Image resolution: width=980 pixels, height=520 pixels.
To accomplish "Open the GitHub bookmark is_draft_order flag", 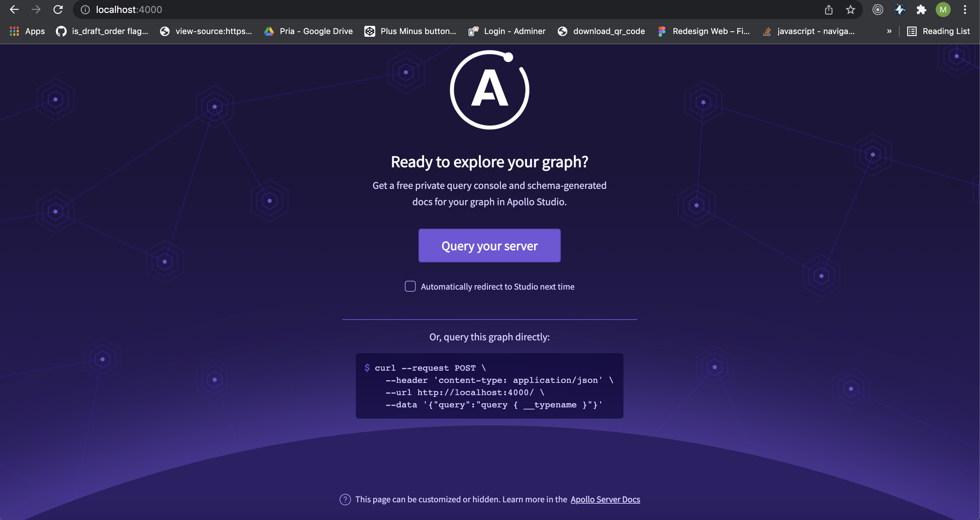I will pyautogui.click(x=103, y=31).
